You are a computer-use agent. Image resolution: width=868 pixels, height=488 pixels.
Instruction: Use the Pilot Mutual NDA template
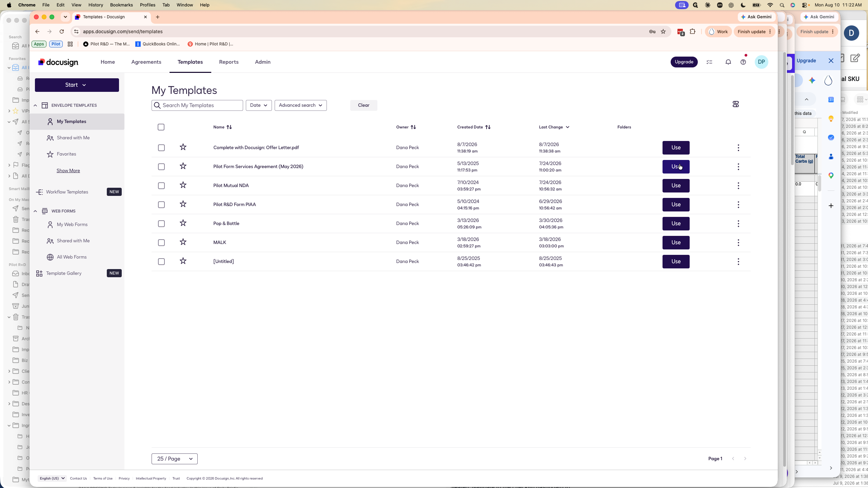676,186
